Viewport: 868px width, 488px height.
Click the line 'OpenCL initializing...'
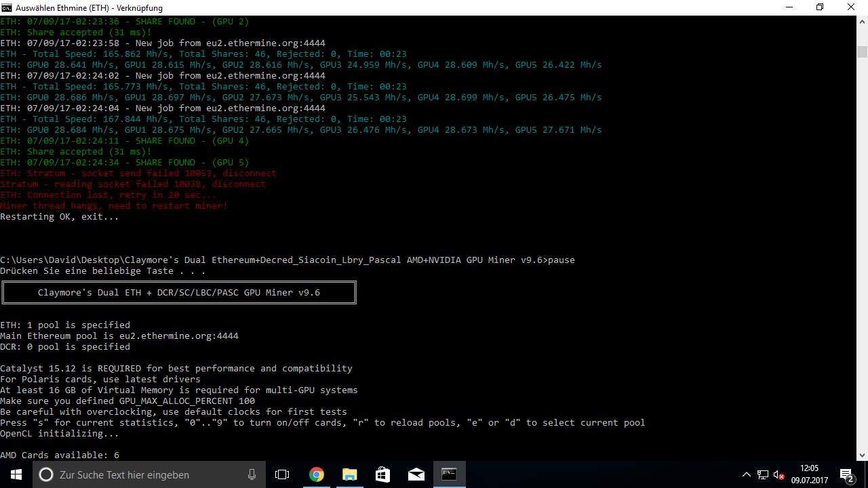click(60, 434)
